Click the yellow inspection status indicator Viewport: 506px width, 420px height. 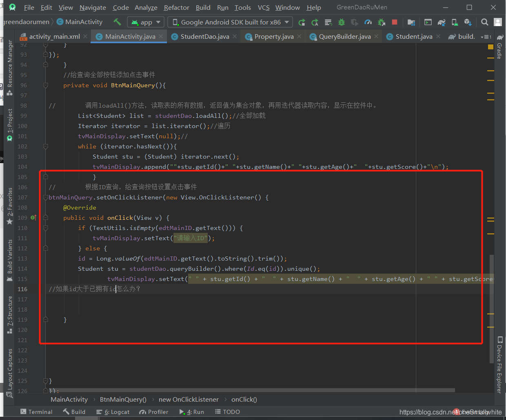[x=490, y=47]
